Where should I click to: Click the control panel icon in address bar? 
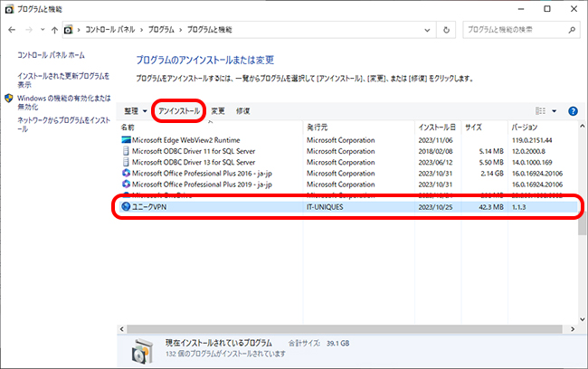(x=68, y=30)
